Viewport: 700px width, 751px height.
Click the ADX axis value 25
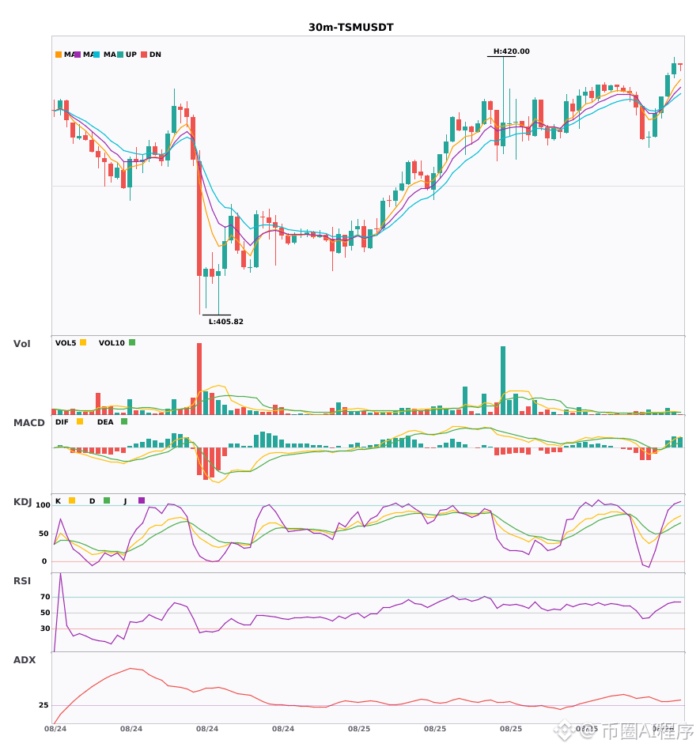(x=44, y=705)
